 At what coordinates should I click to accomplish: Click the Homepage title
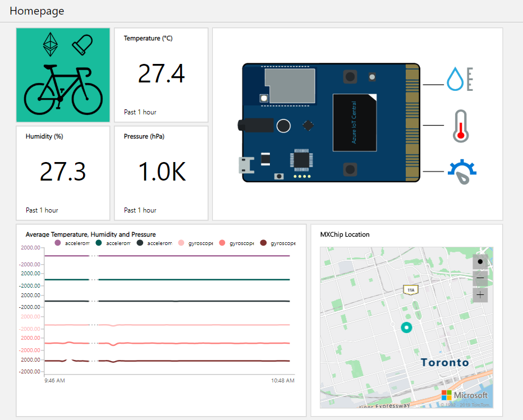(36, 11)
